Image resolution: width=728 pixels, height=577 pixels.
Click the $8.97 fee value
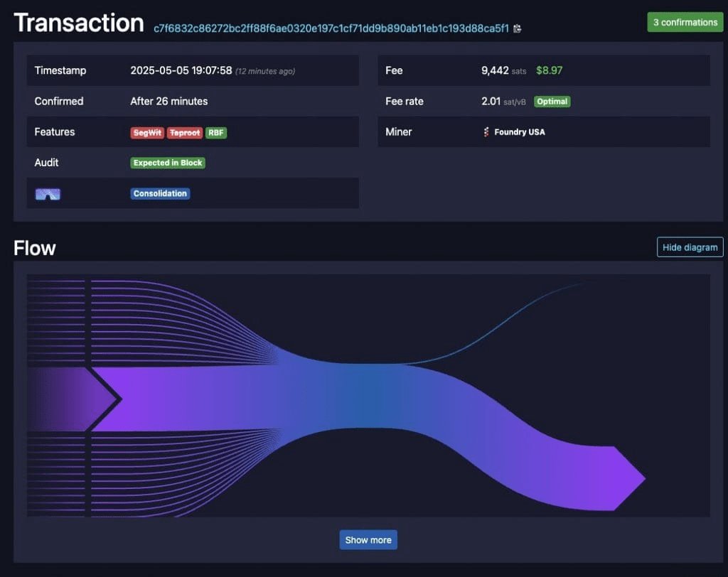pos(550,70)
